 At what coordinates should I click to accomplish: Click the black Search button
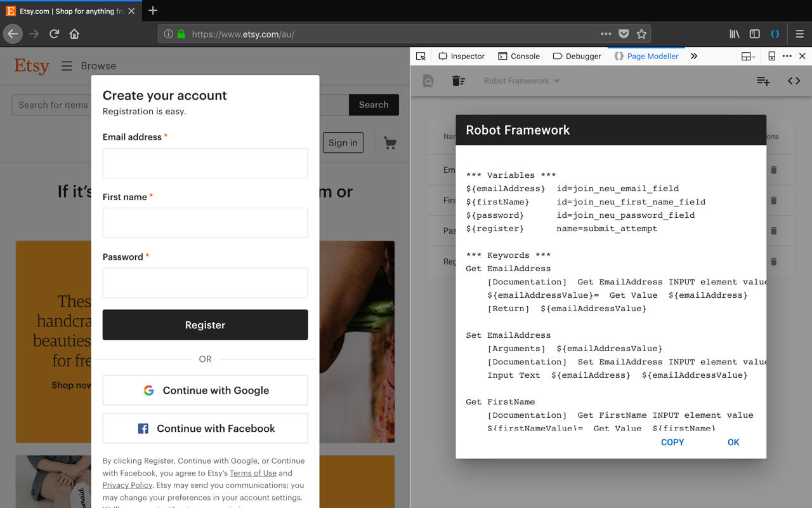tap(374, 105)
